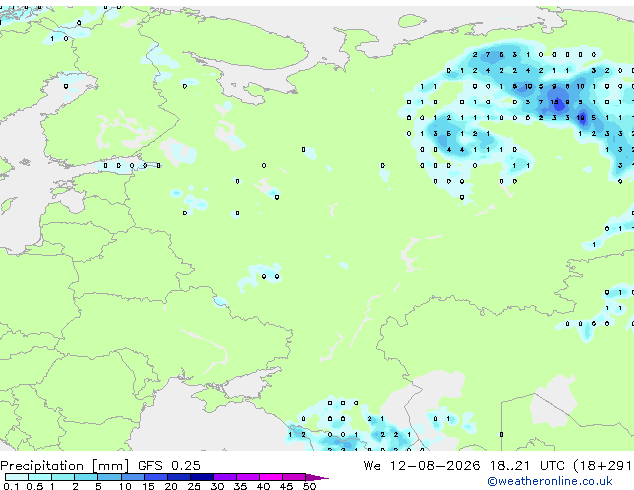Image resolution: width=634 pixels, height=490 pixels.
Task: Click the 'Precipitation [mm]' title text
Action: point(65,466)
